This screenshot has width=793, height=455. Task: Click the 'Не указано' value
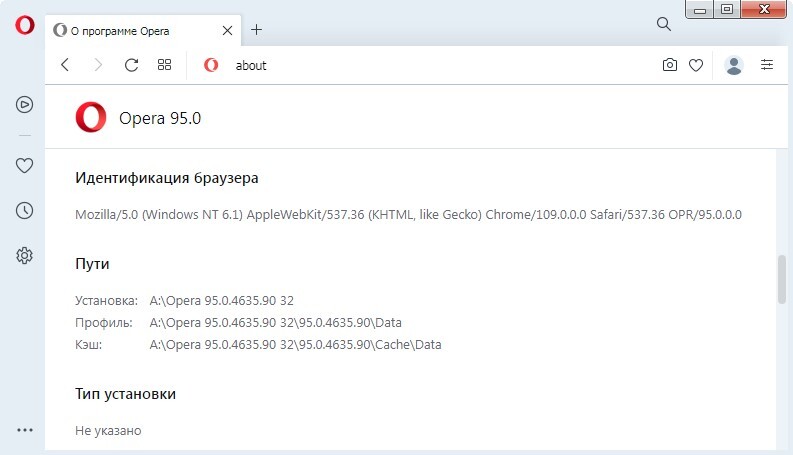point(108,431)
